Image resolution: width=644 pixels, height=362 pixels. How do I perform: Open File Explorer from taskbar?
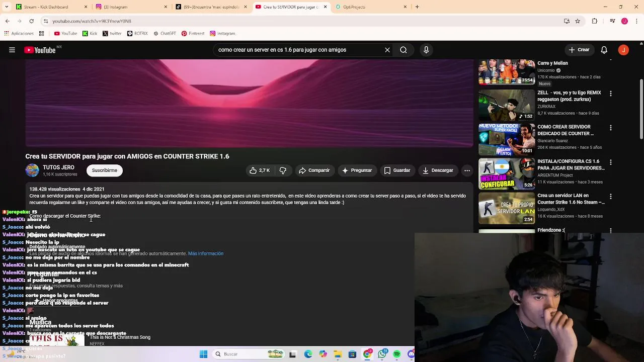[338, 354]
